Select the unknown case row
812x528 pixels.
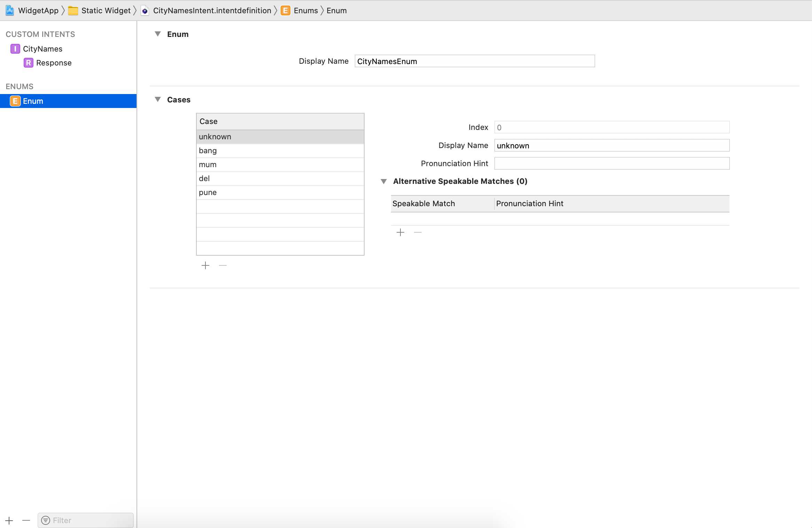point(280,137)
